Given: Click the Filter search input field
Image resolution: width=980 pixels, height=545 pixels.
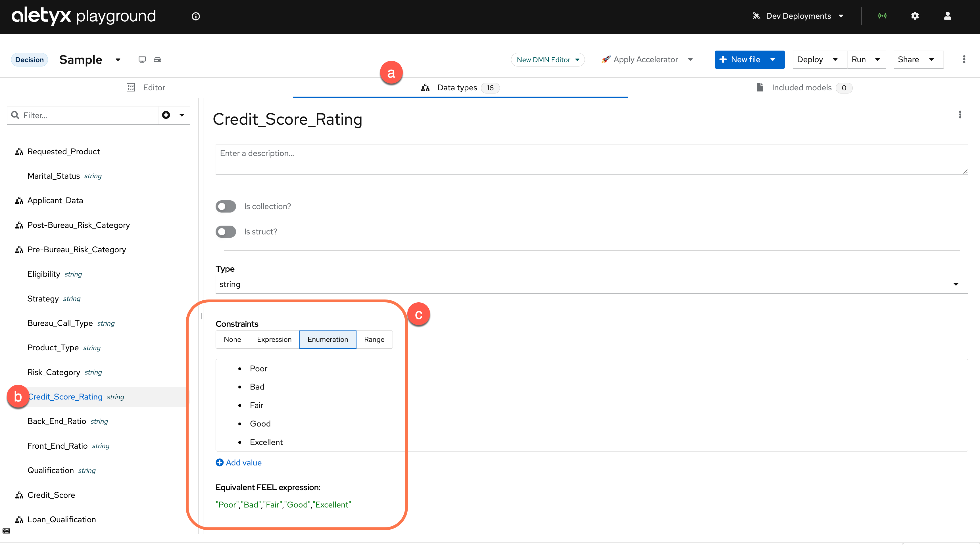Looking at the screenshot, I should click(x=87, y=115).
